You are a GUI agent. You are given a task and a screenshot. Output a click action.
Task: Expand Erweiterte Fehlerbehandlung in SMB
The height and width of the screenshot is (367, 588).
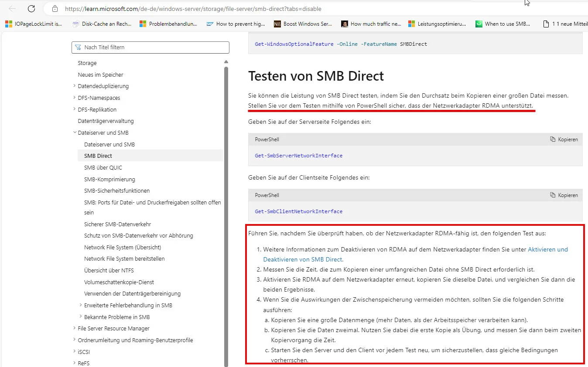tap(81, 305)
